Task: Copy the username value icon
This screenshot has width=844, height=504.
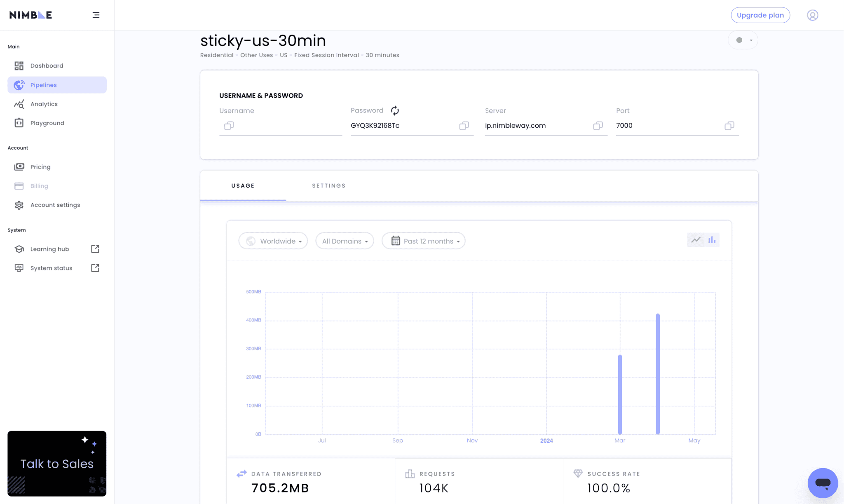Action: (x=229, y=126)
